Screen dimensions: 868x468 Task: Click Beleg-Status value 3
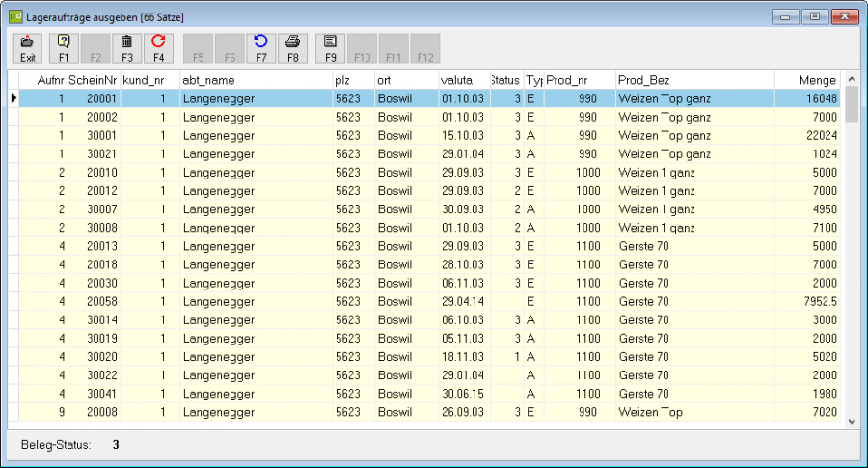click(116, 445)
